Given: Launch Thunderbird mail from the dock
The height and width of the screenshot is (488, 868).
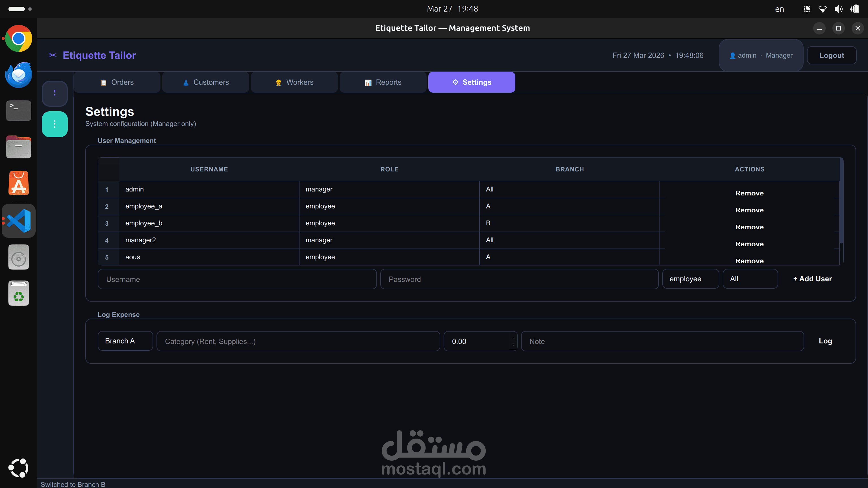Looking at the screenshot, I should coord(19,75).
